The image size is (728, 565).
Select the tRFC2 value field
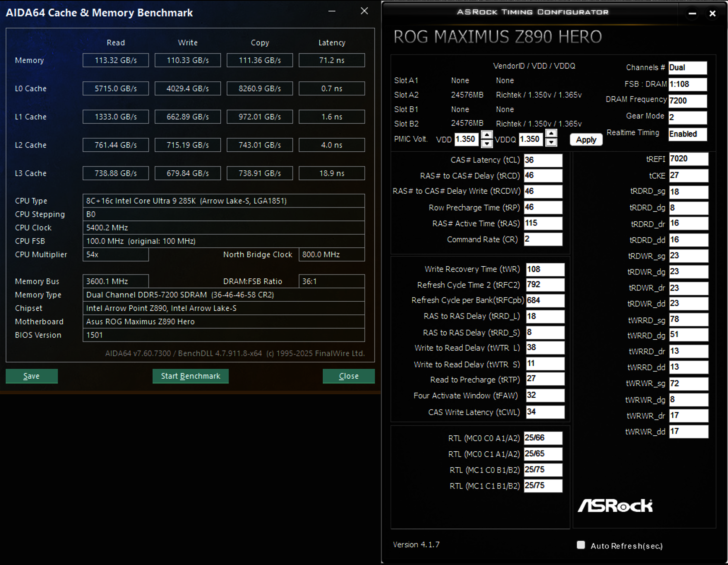tap(545, 285)
